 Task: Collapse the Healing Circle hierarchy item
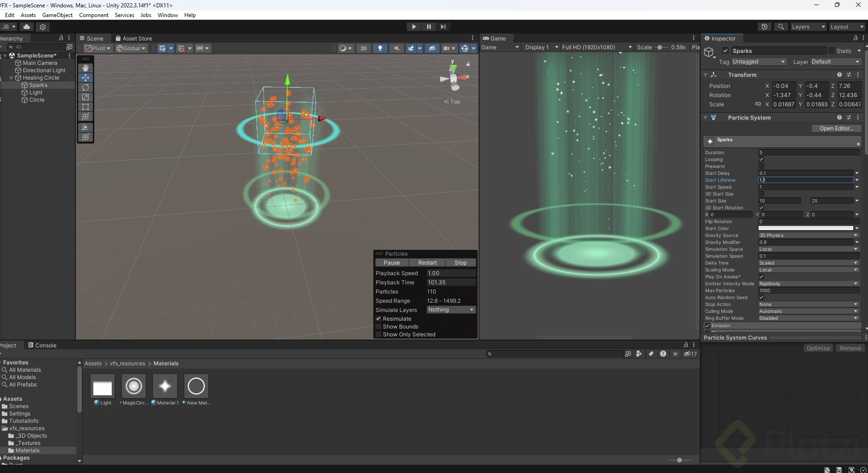(x=11, y=78)
